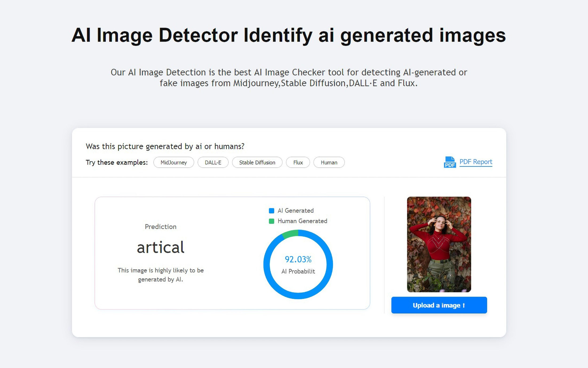
Task: Click the upload arrow icon on button
Action: [464, 305]
